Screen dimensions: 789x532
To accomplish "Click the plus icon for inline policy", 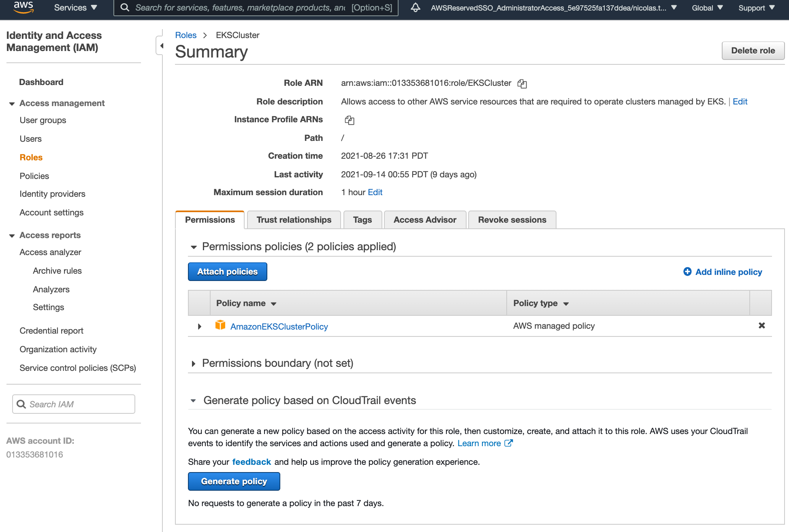I will click(x=687, y=272).
